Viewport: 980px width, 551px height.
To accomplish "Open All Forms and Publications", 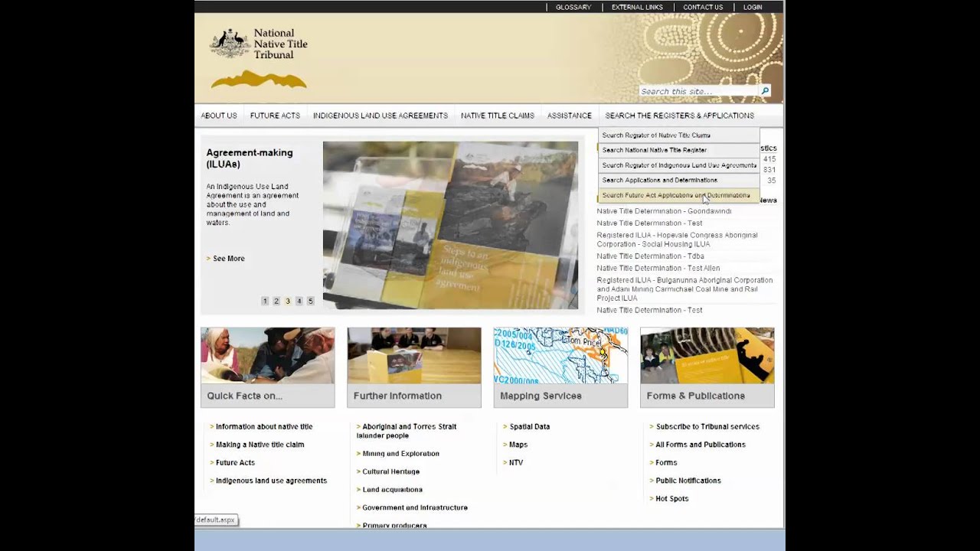I will click(x=701, y=445).
